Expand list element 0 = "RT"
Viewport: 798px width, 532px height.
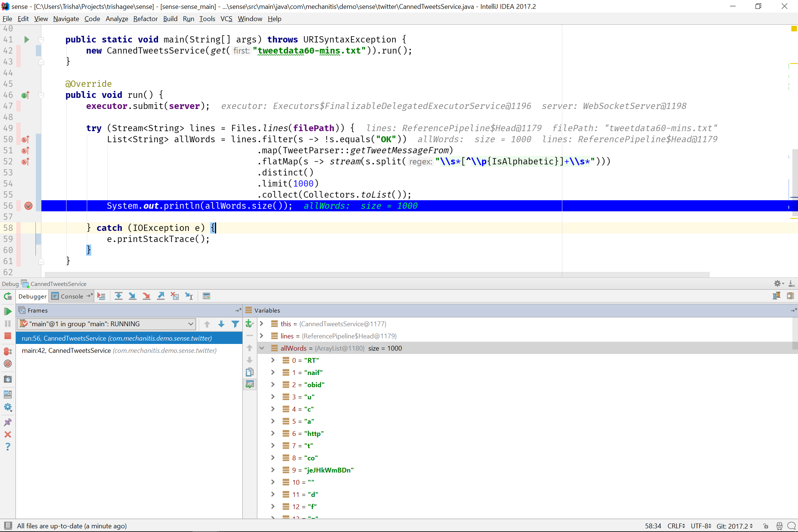coord(273,360)
